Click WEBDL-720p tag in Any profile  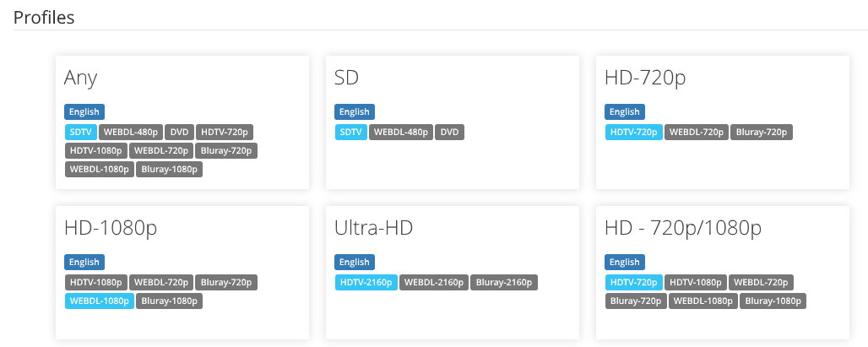coord(161,150)
